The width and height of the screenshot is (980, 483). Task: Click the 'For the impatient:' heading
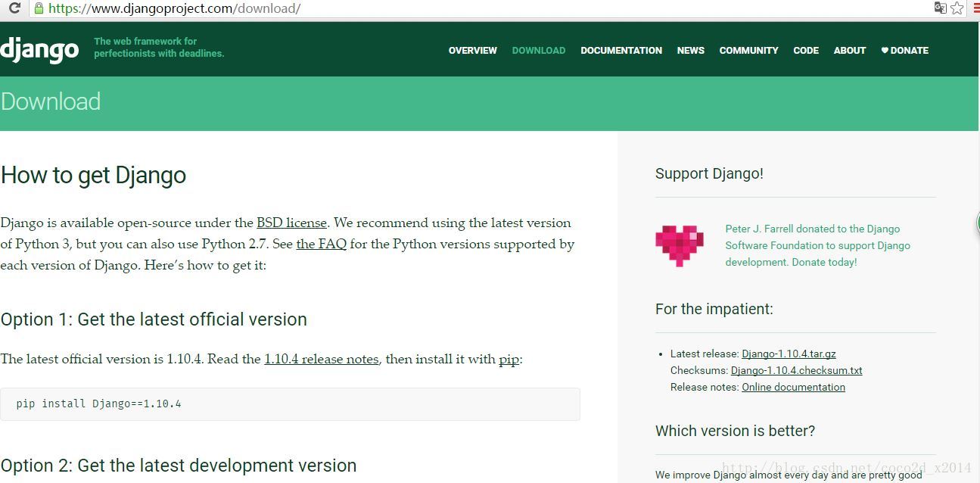tap(714, 309)
